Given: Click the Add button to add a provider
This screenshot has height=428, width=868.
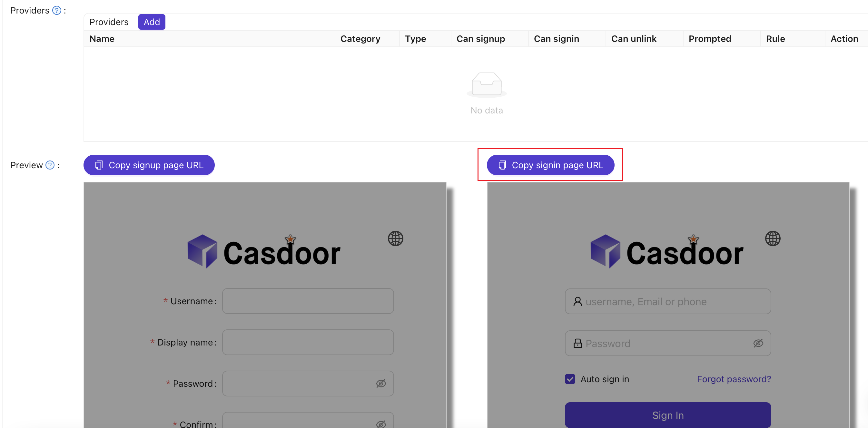Looking at the screenshot, I should click(x=152, y=22).
